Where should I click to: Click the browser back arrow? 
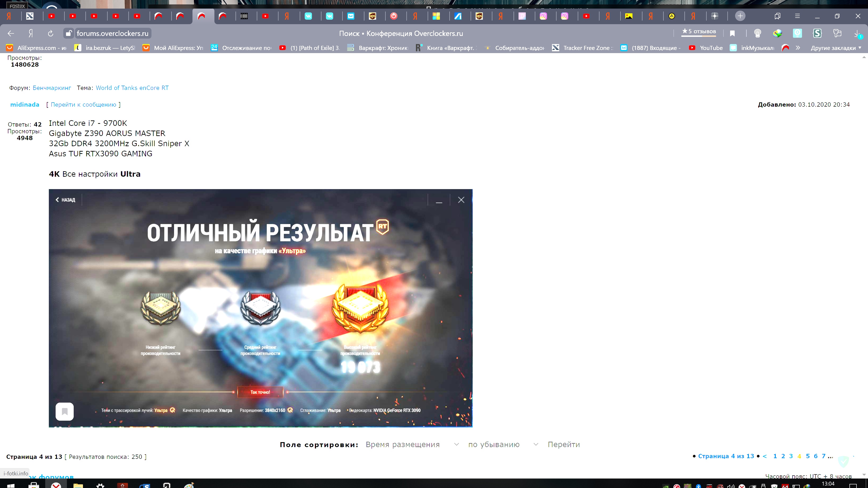(11, 33)
